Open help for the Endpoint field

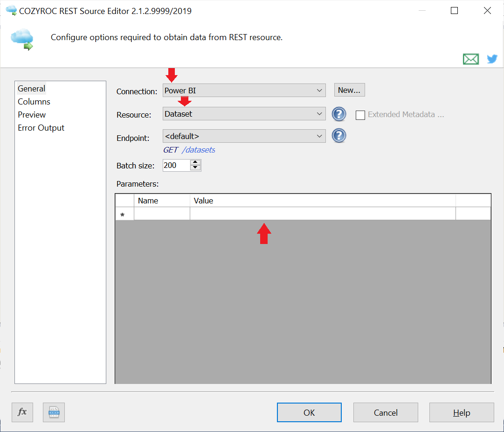tap(339, 135)
